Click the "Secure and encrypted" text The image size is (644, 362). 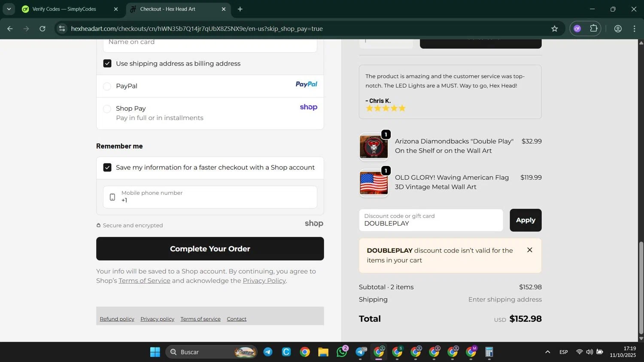tap(133, 225)
